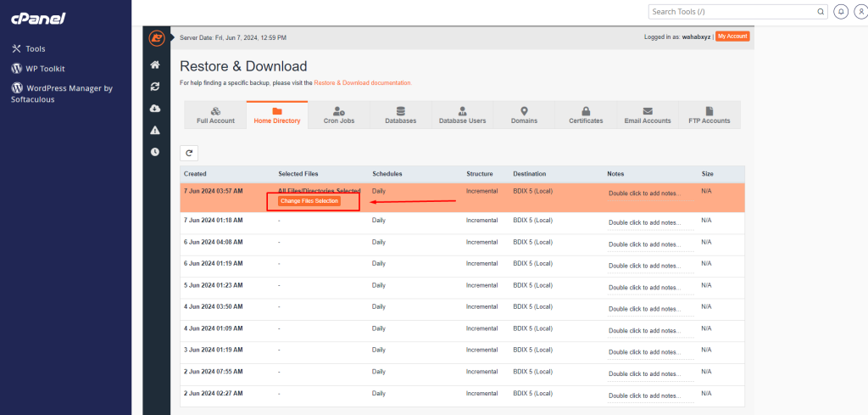This screenshot has width=868, height=415.
Task: Open the Restore & Download documentation link
Action: coord(362,83)
